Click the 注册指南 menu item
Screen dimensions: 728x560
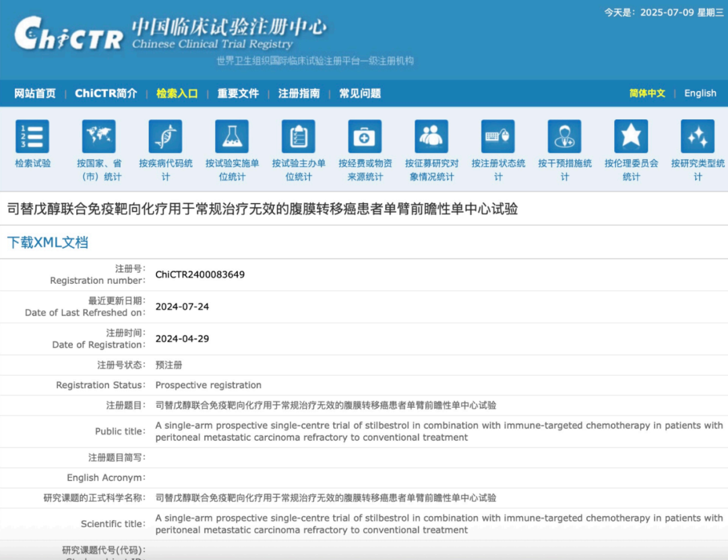[299, 94]
